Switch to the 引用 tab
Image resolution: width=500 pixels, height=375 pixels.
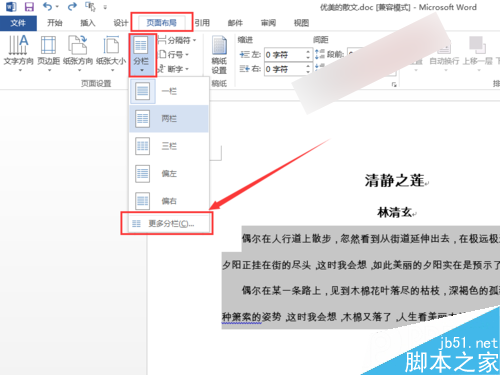[202, 23]
